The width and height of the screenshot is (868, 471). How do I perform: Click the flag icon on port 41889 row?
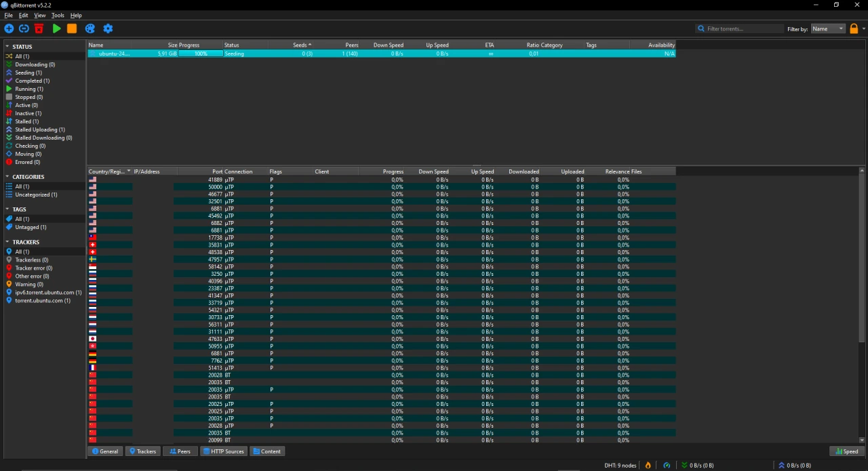click(x=93, y=180)
